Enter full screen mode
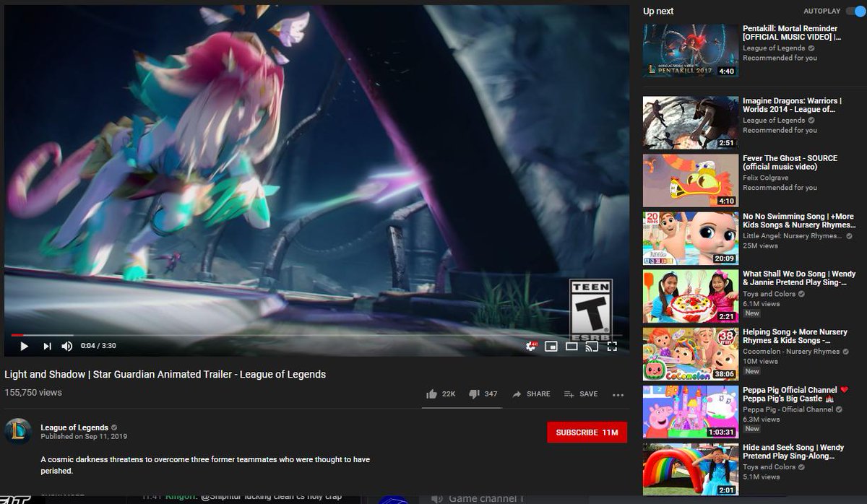867x504 pixels. [612, 347]
